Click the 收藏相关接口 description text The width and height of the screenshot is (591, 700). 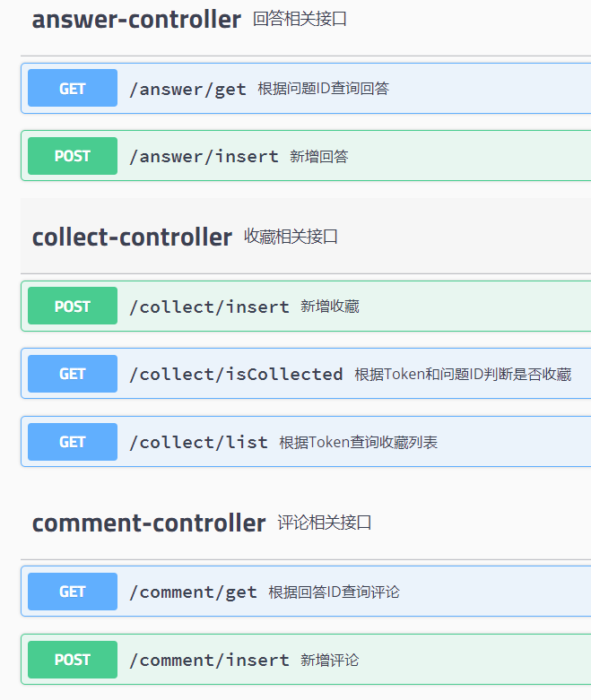tap(291, 237)
